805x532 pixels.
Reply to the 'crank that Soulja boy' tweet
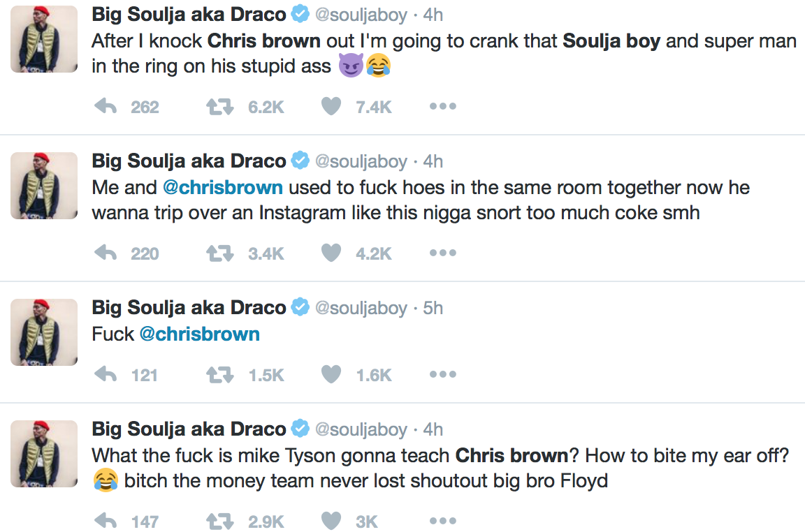pyautogui.click(x=105, y=107)
